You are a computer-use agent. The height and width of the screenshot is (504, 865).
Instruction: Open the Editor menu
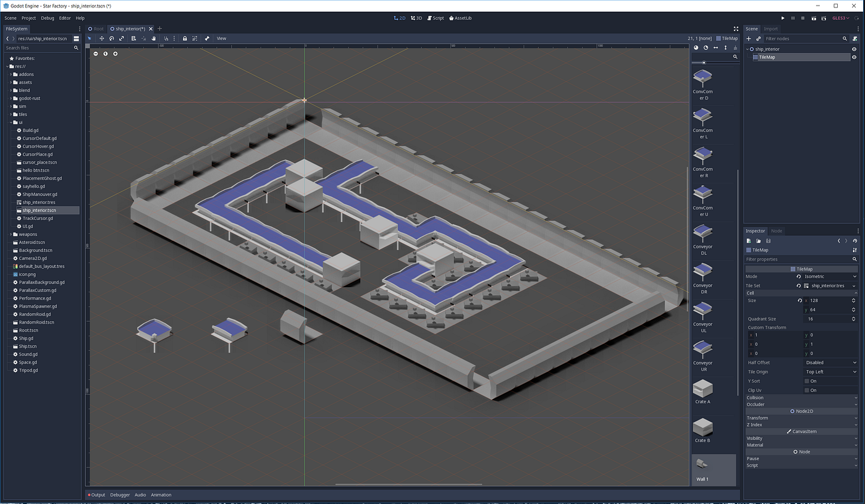[x=65, y=18]
